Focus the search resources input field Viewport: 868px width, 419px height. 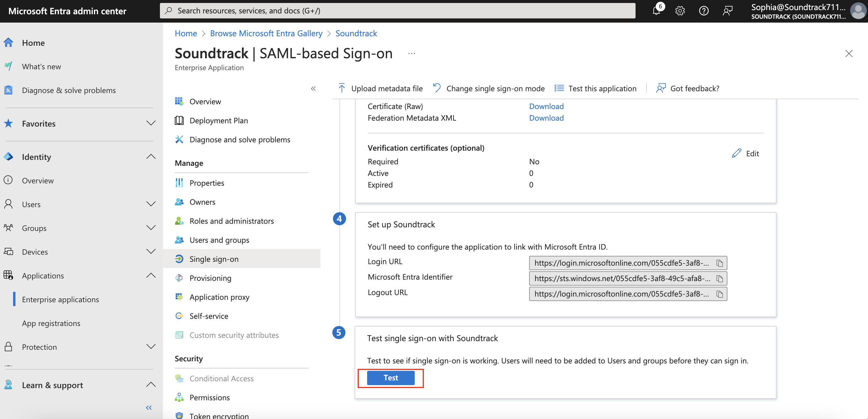pyautogui.click(x=398, y=11)
